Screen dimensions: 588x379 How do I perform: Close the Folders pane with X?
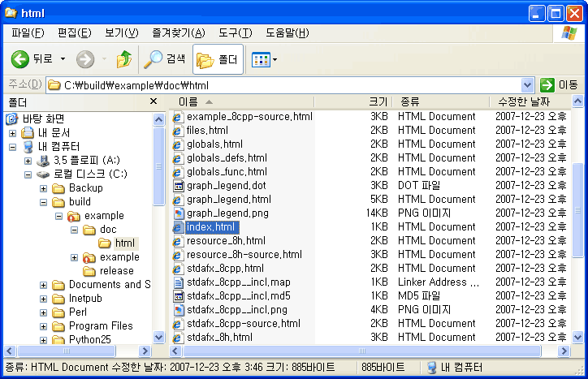tap(153, 101)
